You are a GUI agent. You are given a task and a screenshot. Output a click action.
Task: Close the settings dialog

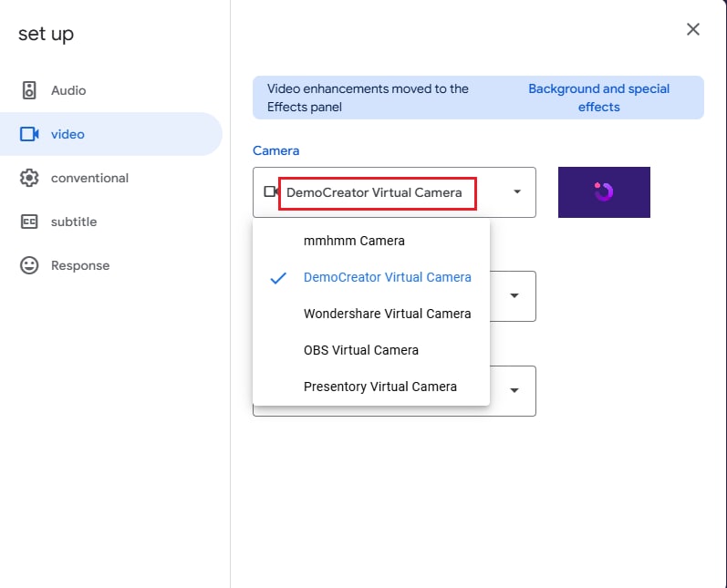tap(692, 29)
